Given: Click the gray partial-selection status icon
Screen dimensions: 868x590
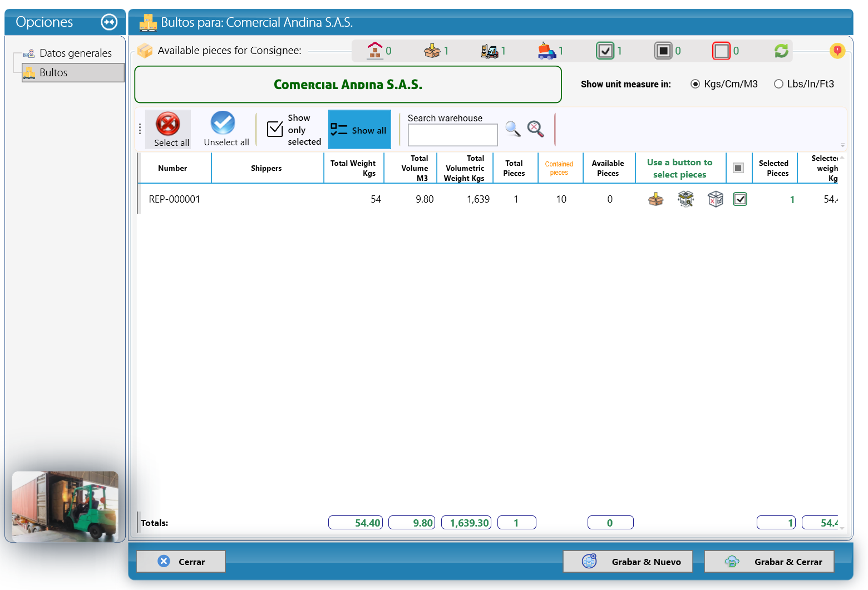Looking at the screenshot, I should coord(663,51).
